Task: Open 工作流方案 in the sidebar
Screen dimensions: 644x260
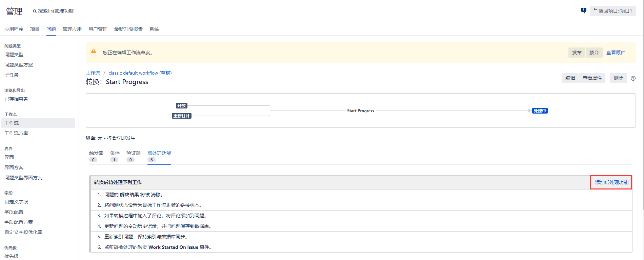Action: pos(16,133)
